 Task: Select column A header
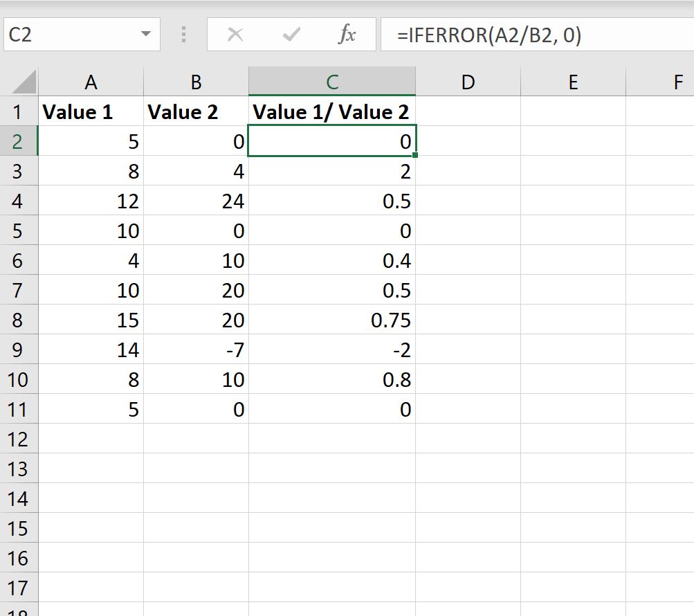pyautogui.click(x=91, y=82)
